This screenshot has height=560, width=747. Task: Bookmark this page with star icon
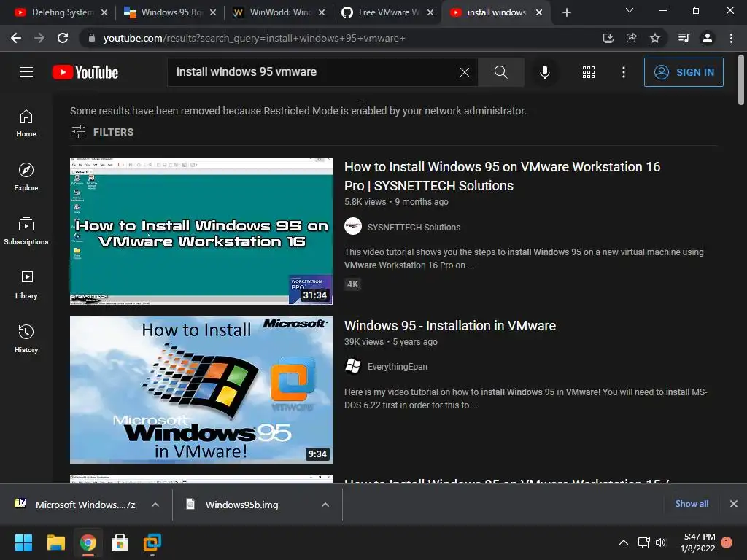tap(655, 38)
